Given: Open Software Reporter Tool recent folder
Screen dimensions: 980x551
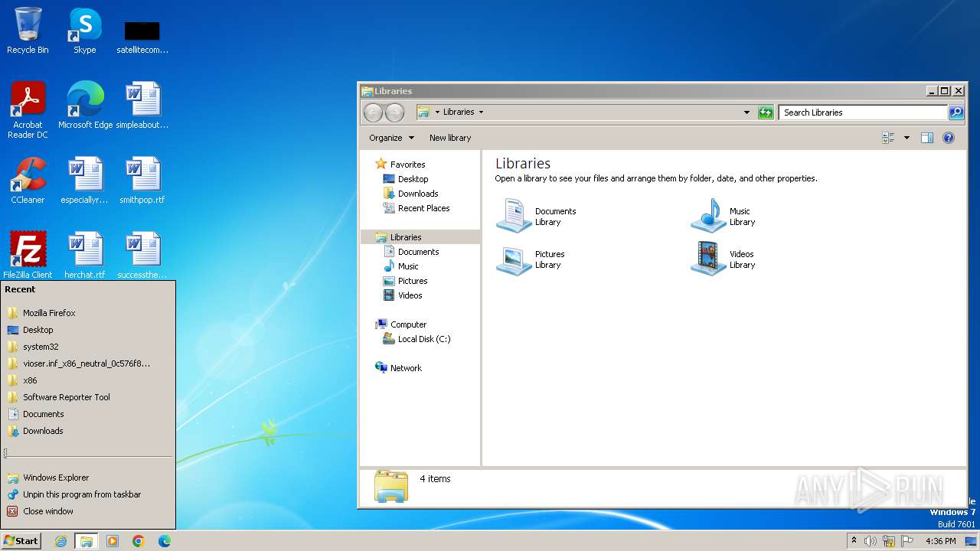Looking at the screenshot, I should coord(88,397).
